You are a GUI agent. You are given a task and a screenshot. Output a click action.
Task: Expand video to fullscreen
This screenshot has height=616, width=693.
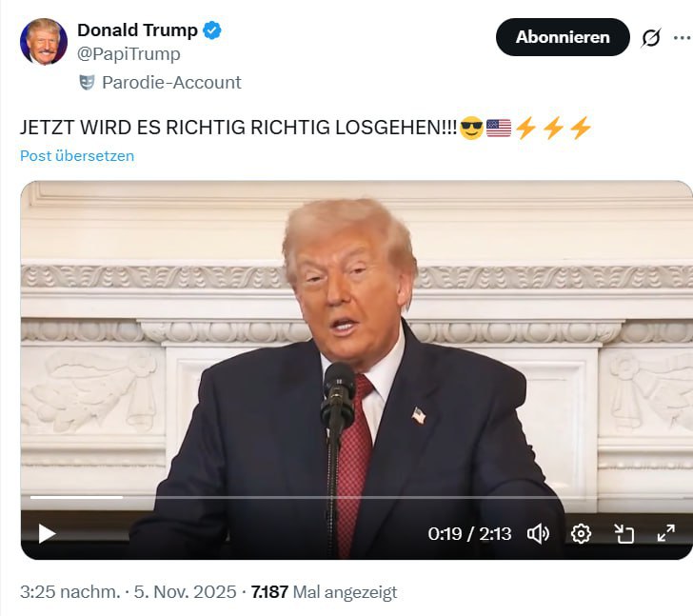666,533
